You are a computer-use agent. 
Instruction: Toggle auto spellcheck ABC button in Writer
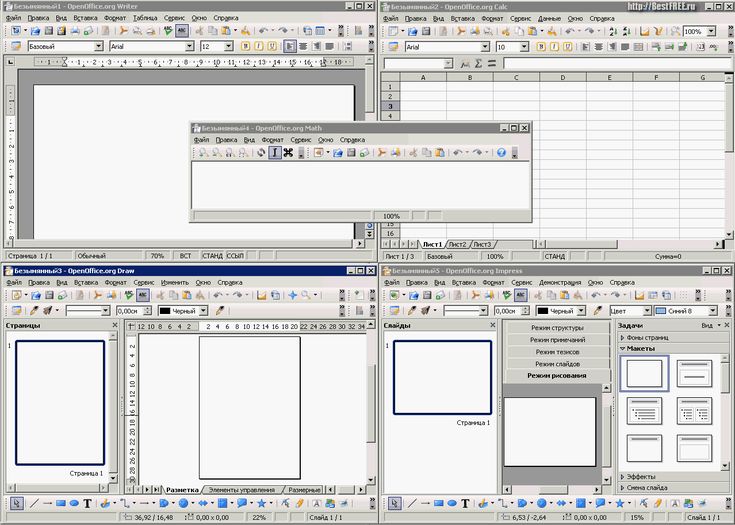pyautogui.click(x=182, y=31)
